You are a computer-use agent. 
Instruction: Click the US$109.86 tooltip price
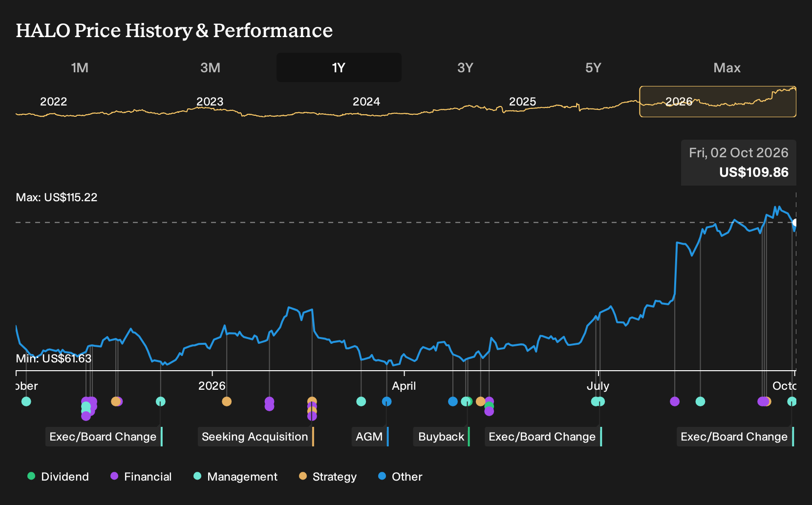[754, 172]
